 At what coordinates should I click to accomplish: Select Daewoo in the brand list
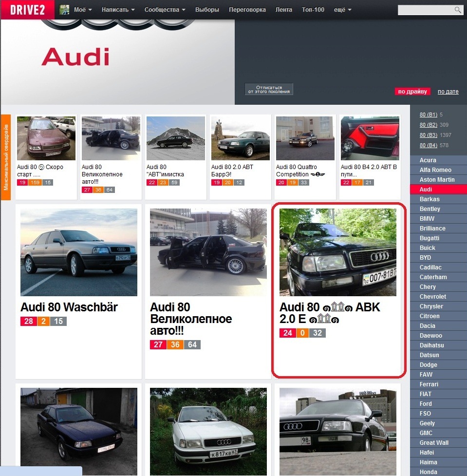click(x=438, y=336)
